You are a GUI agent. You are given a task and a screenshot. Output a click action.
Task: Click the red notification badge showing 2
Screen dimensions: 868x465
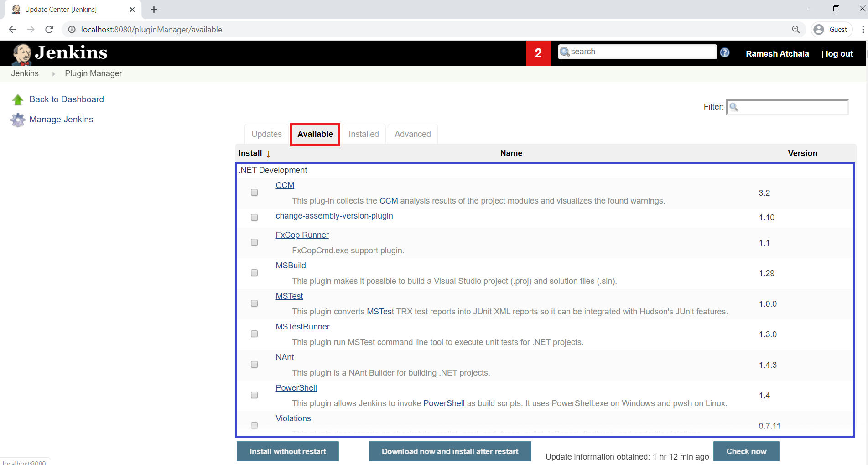[x=538, y=53]
